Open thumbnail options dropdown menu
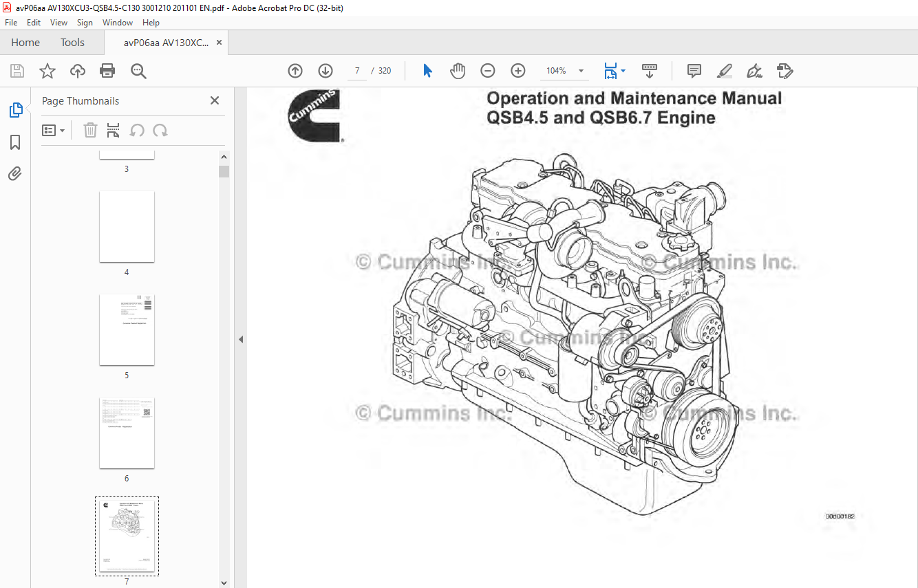 point(53,130)
